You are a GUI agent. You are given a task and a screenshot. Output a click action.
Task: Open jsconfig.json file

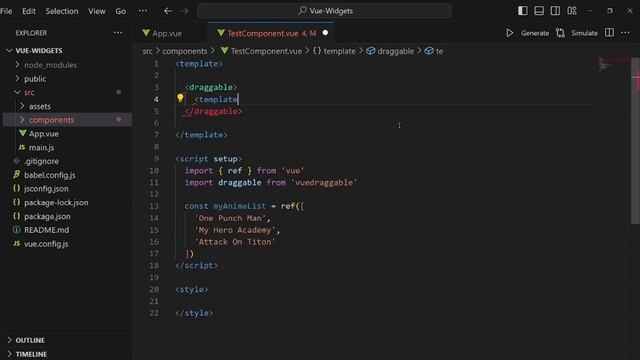[x=46, y=189]
